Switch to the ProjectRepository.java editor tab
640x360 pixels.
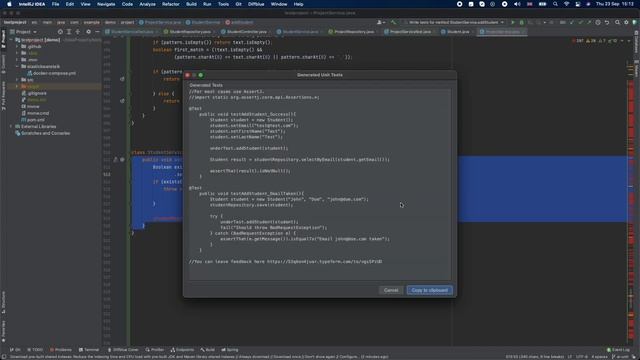point(353,32)
